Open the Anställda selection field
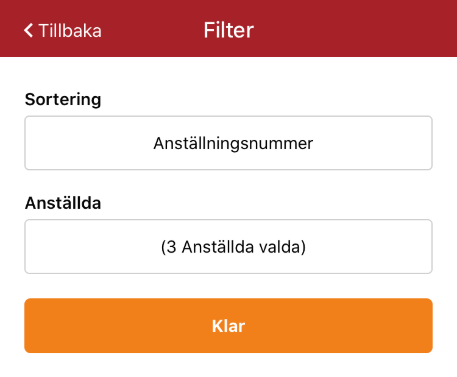457x377 pixels. click(228, 247)
